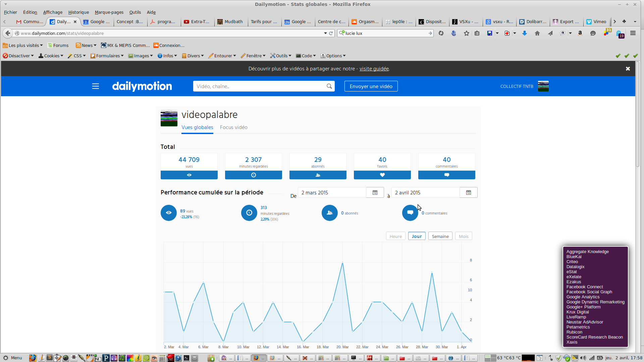
Task: Click the search magnifier icon
Action: tap(329, 86)
